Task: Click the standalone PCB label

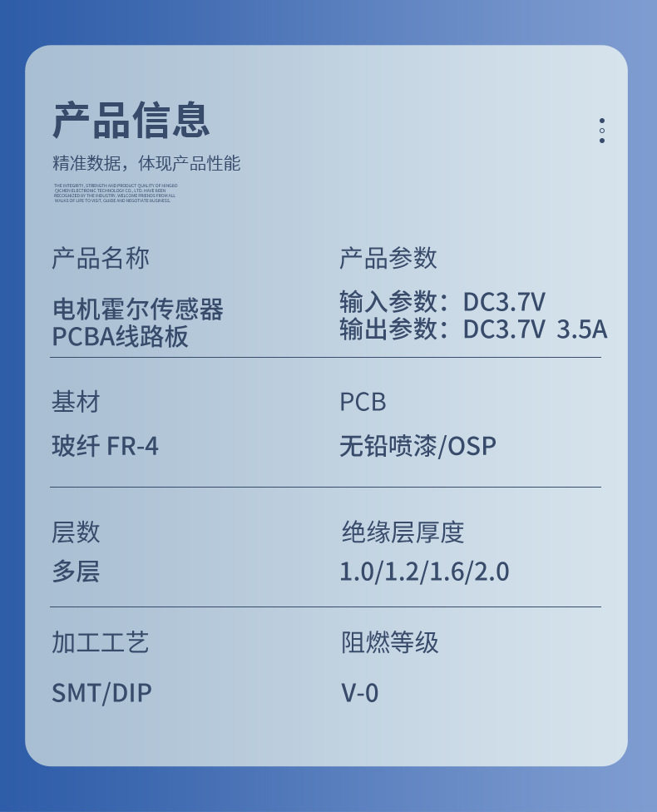Action: tap(363, 403)
